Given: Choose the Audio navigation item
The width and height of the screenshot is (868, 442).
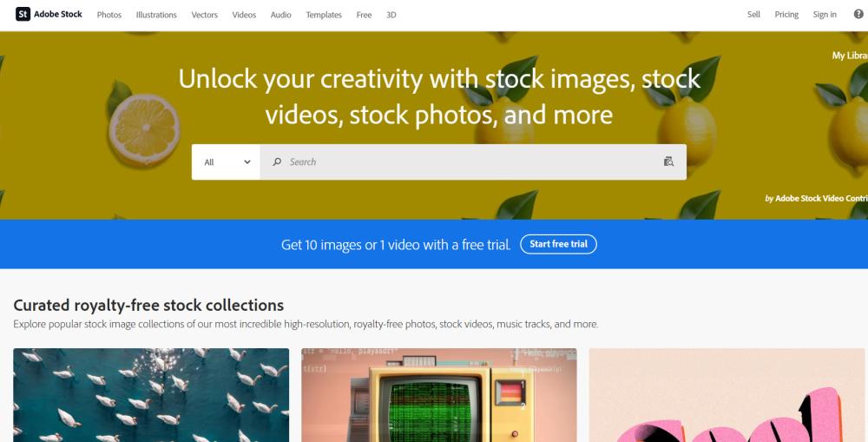Looking at the screenshot, I should point(280,15).
